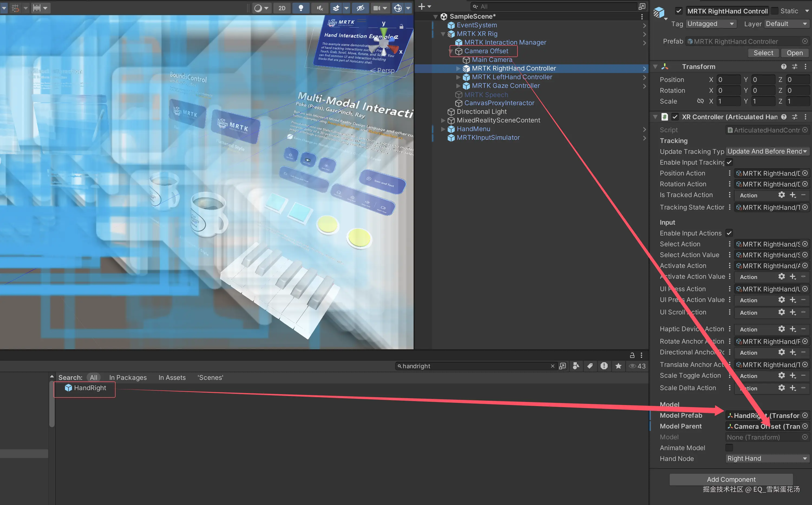Open the scene gizmos toolbar button
This screenshot has width=812, height=505.
click(x=398, y=8)
